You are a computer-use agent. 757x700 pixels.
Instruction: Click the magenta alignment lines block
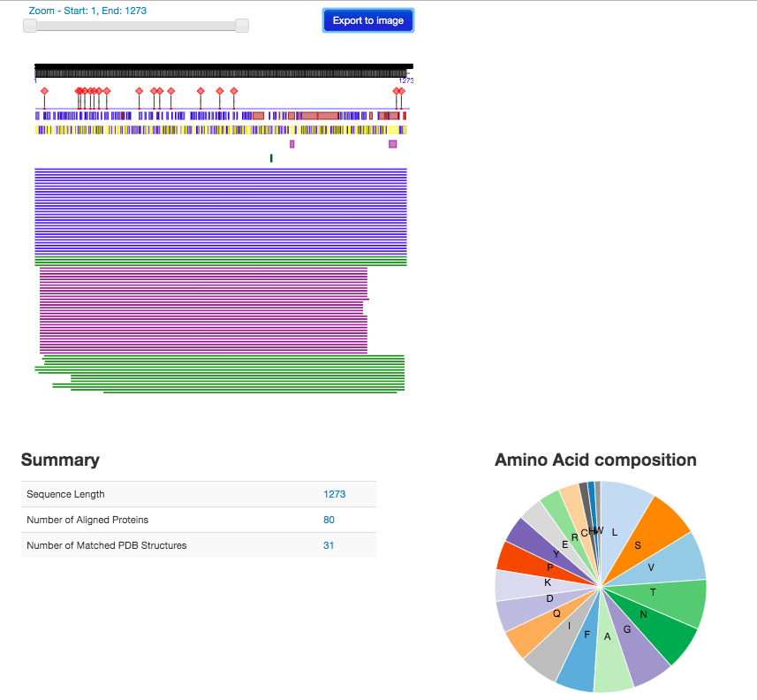[203, 309]
